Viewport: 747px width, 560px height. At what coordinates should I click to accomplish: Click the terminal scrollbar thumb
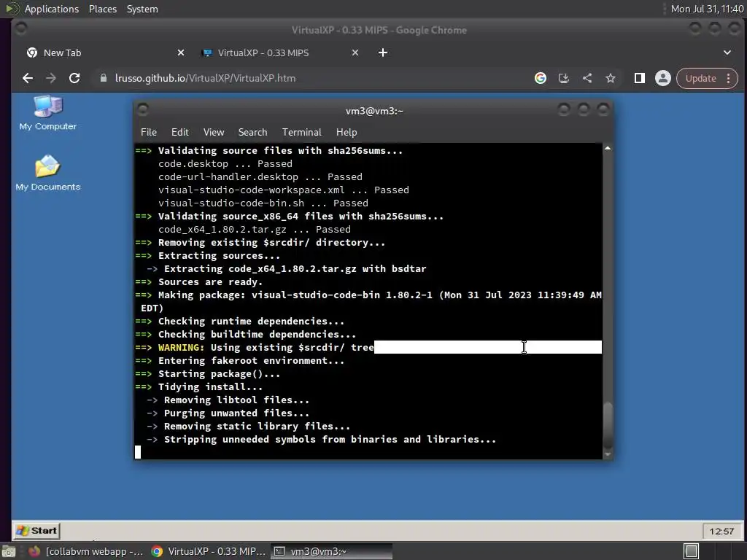(x=608, y=425)
